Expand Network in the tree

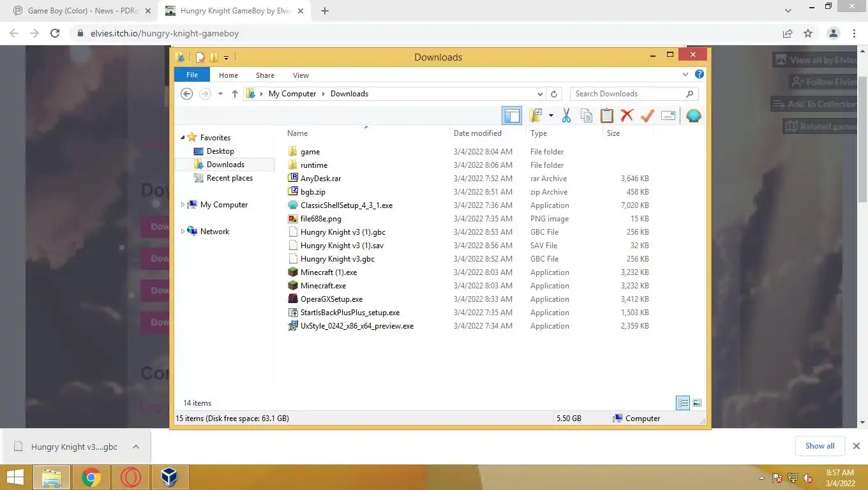click(x=183, y=232)
